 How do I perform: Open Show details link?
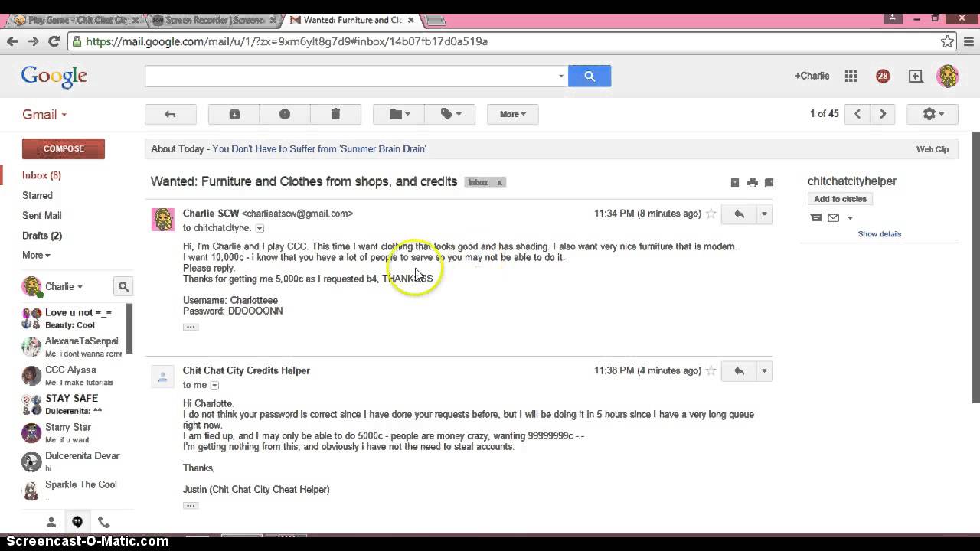point(879,234)
